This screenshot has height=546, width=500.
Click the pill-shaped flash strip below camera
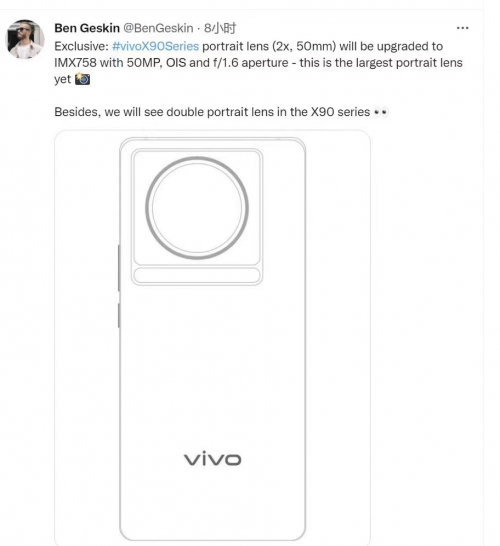[x=197, y=275]
